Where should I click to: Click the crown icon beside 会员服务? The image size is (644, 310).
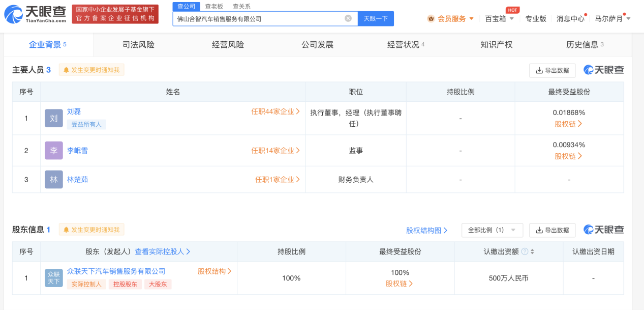click(x=431, y=18)
